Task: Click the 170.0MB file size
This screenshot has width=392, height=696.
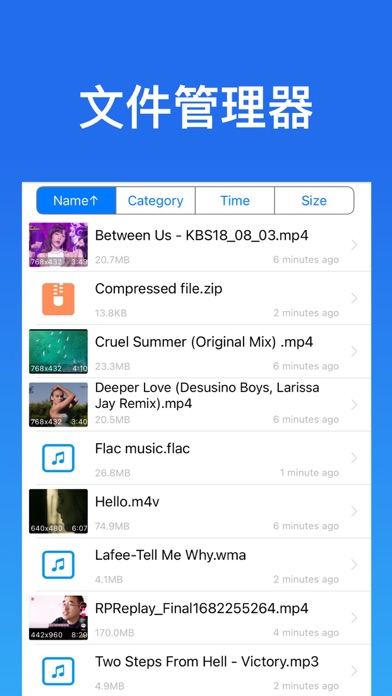Action: click(115, 633)
